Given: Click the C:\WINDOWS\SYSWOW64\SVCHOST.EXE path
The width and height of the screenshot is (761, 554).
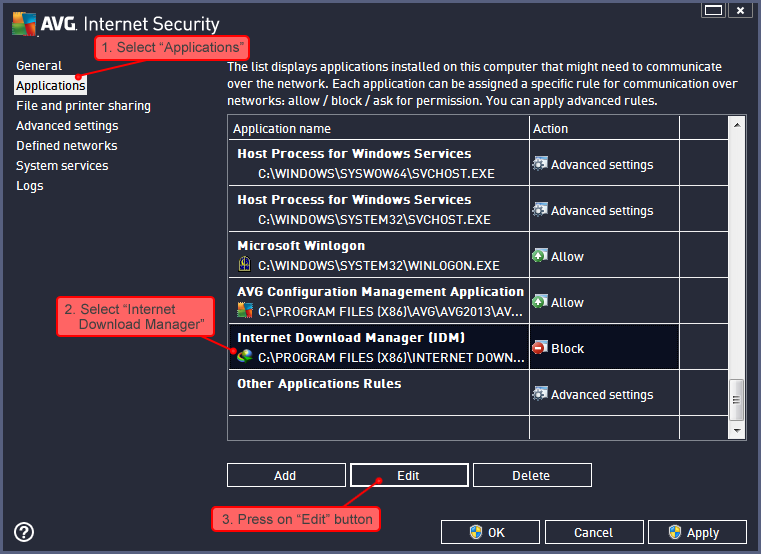Looking at the screenshot, I should pos(376,174).
